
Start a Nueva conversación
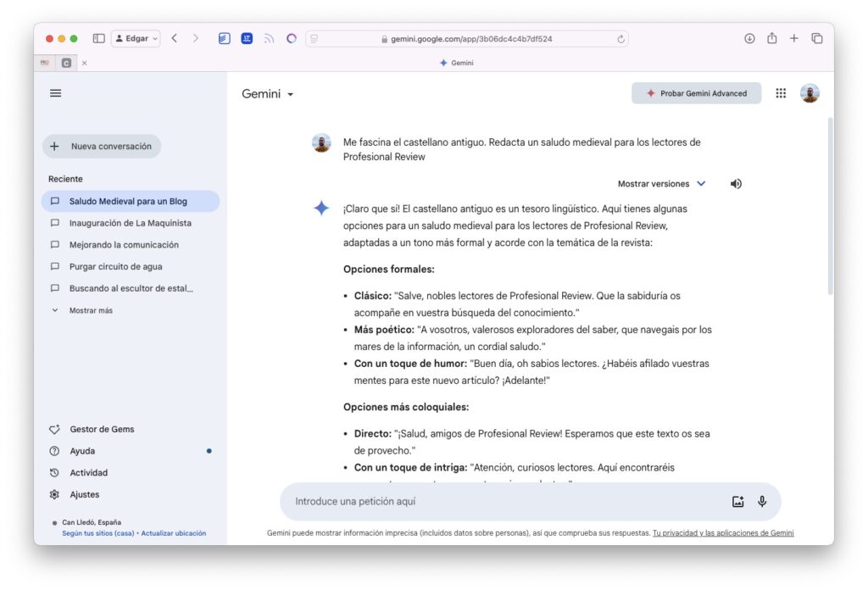[102, 146]
